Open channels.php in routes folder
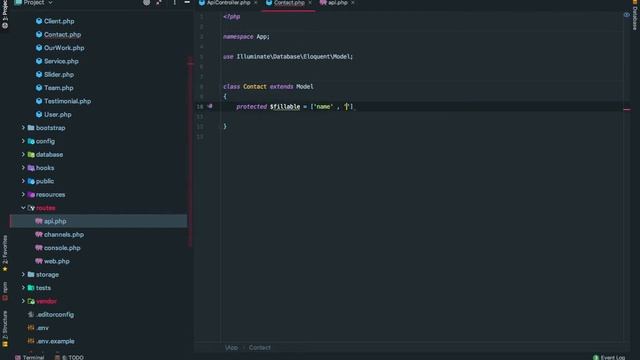This screenshot has width=640, height=360. (x=64, y=235)
